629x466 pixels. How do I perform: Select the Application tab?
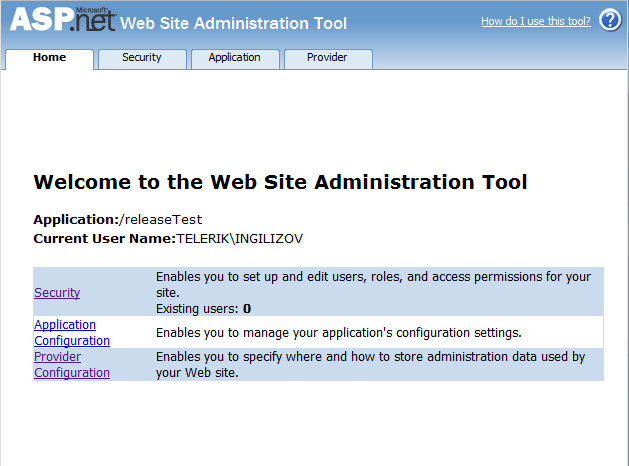234,58
